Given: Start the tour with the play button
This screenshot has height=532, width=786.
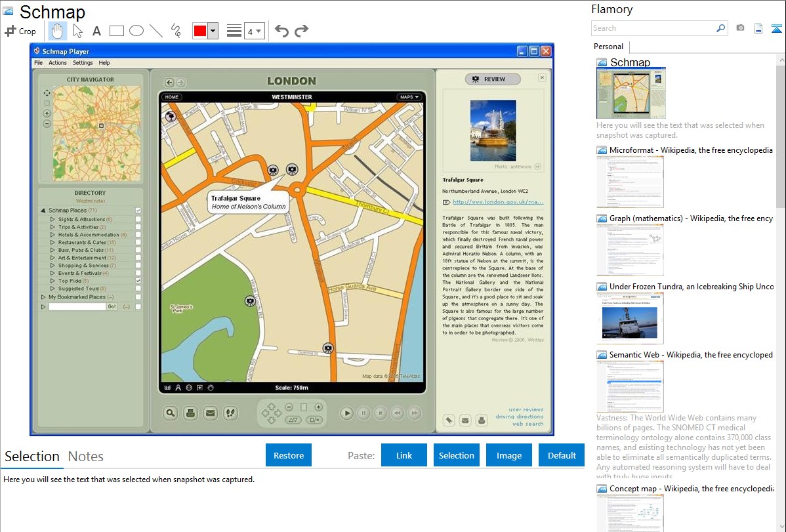Looking at the screenshot, I should point(346,413).
